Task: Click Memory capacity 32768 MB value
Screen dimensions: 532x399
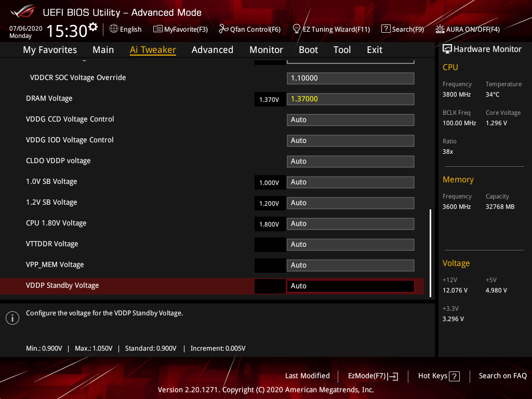Action: point(500,207)
